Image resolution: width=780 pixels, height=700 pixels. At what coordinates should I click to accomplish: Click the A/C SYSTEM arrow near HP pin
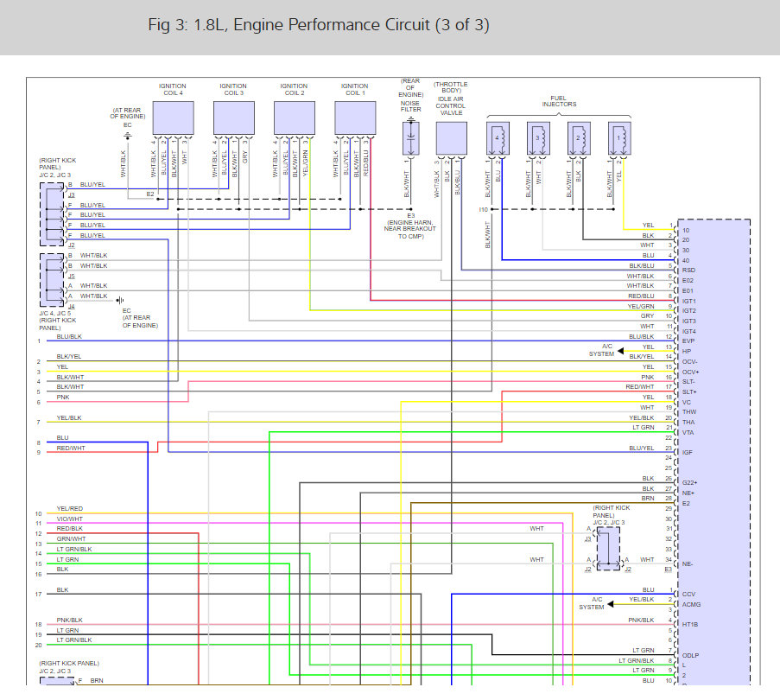(x=620, y=351)
